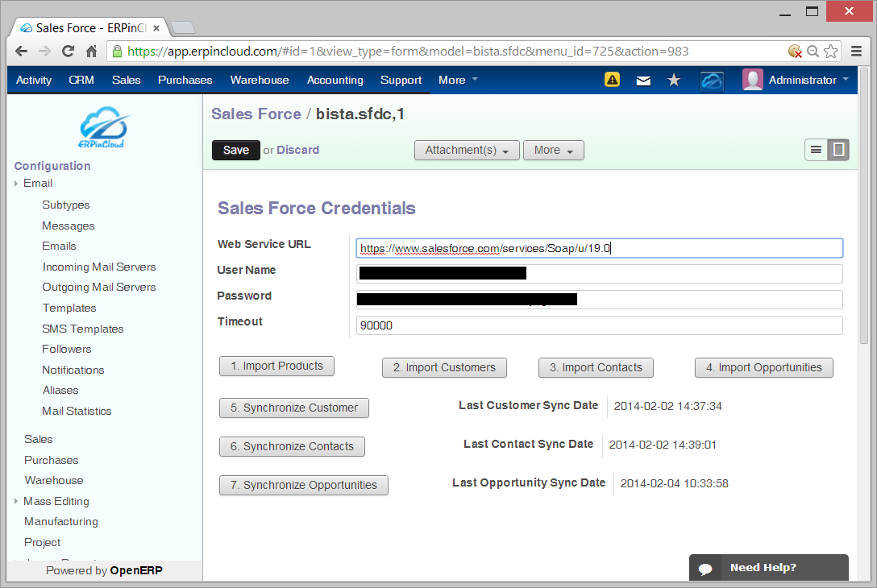
Task: Click the Administrator avatar picture
Action: coord(752,80)
